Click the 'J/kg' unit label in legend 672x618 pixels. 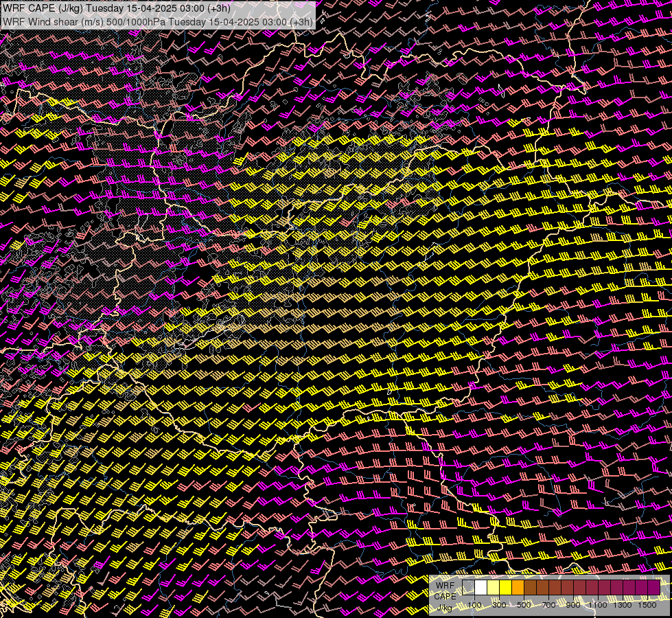click(x=444, y=608)
